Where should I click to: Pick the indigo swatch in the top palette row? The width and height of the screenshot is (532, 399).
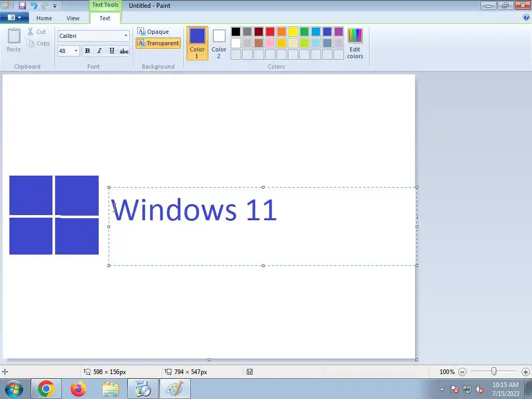point(327,32)
